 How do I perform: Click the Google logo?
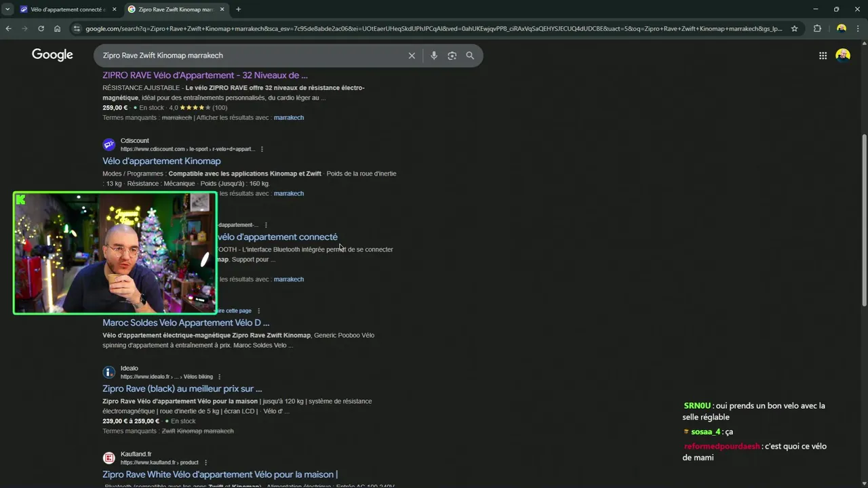52,55
